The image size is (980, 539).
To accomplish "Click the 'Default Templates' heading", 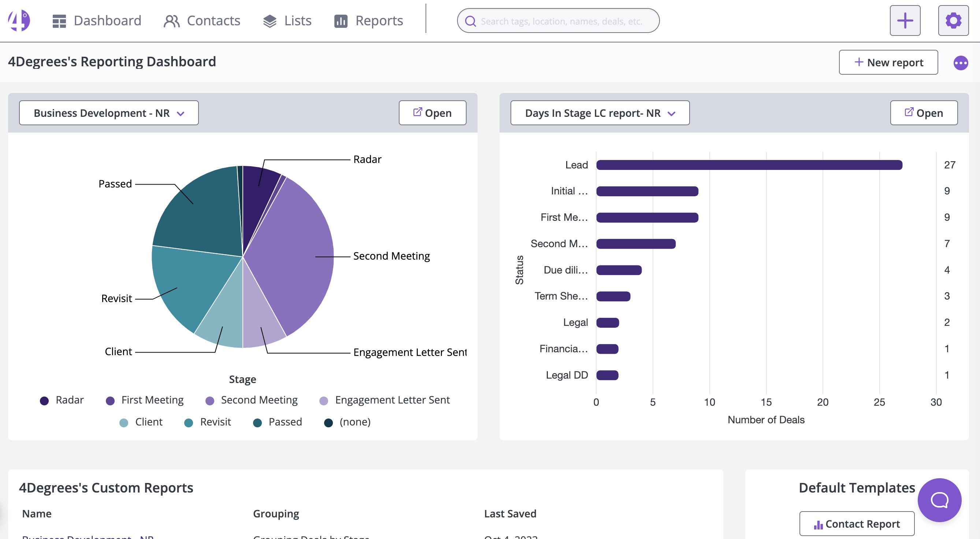I will click(x=857, y=488).
